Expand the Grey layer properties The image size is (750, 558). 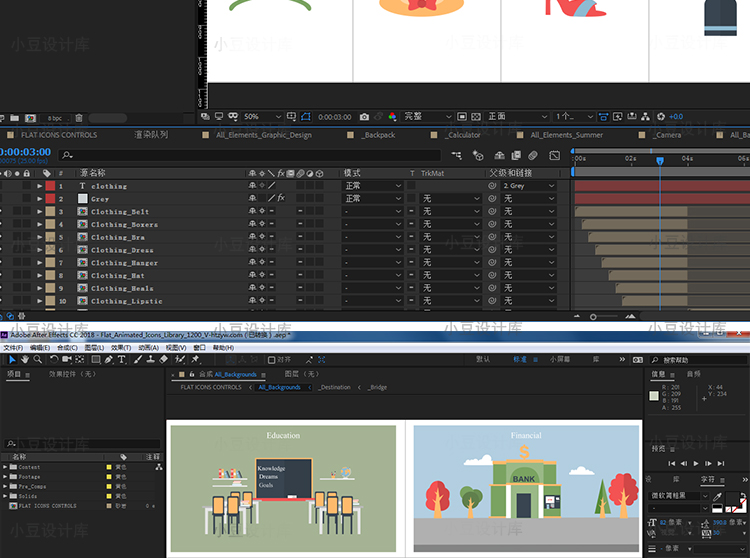tap(40, 198)
